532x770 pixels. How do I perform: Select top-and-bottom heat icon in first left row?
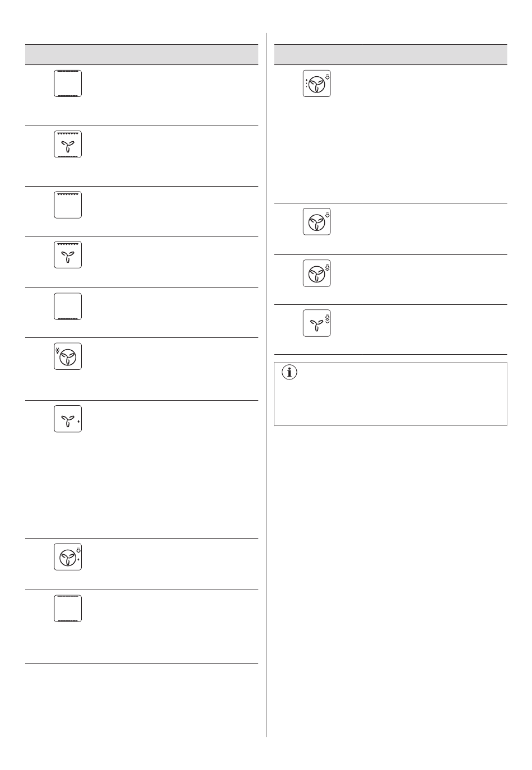click(68, 84)
